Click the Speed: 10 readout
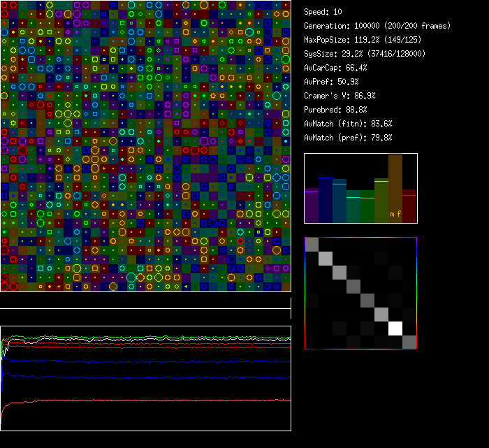 click(323, 12)
